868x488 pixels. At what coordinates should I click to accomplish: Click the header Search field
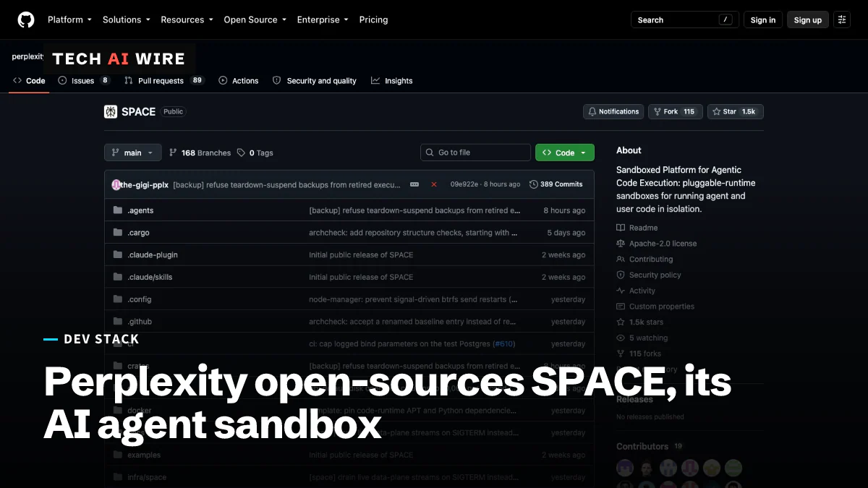(685, 20)
